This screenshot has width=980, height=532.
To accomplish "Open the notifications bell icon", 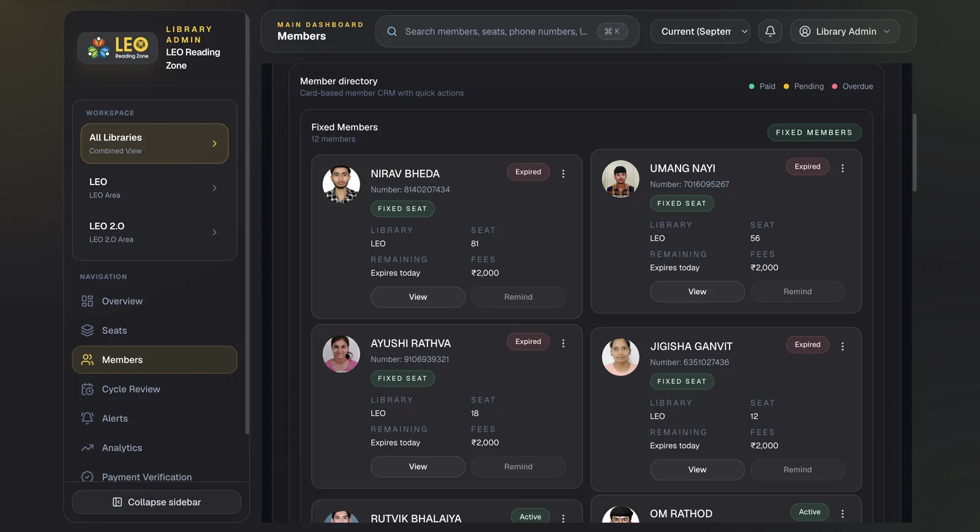I will [x=770, y=31].
